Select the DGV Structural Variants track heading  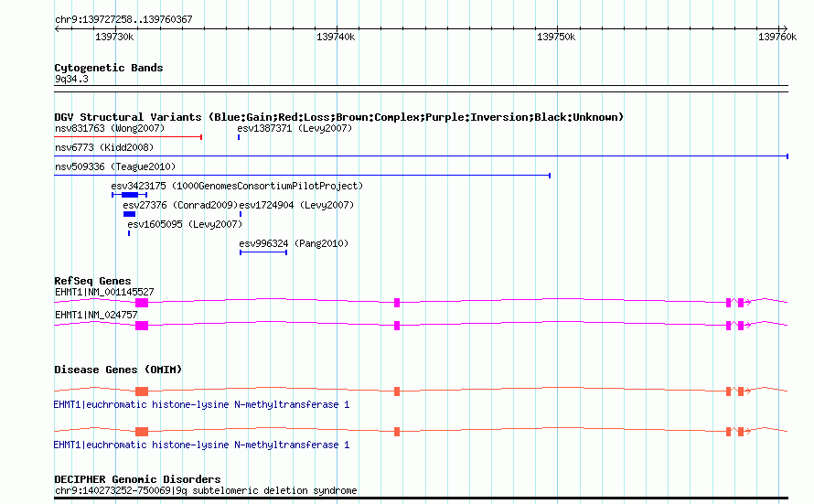(x=339, y=117)
